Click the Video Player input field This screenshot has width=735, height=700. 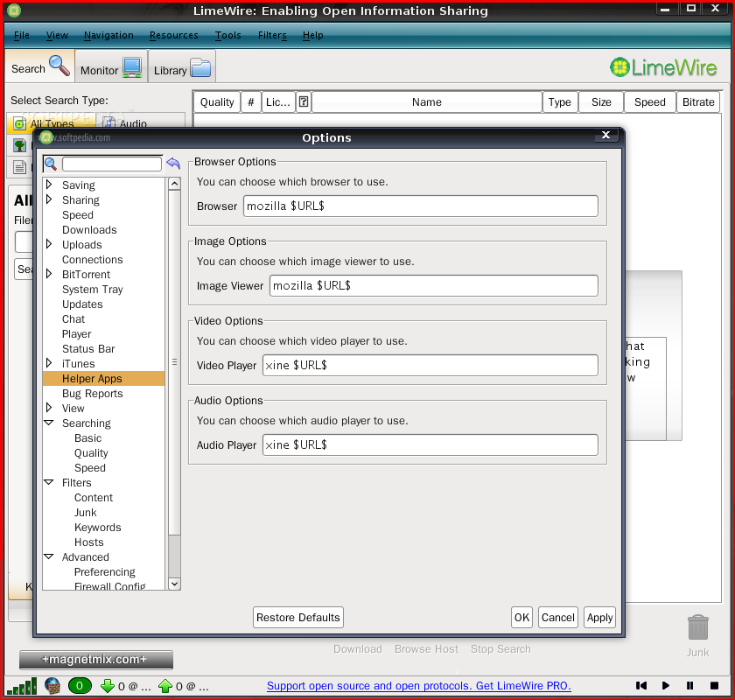click(x=430, y=366)
